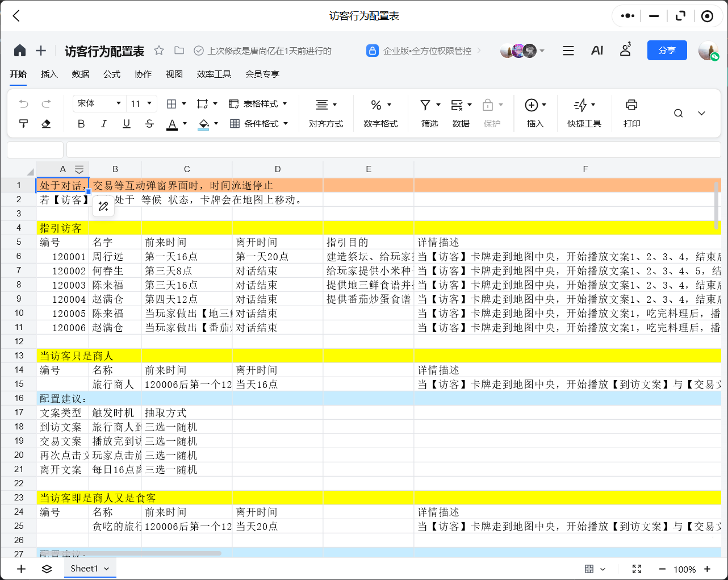
Task: Open the move-to-folder icon
Action: (x=179, y=51)
